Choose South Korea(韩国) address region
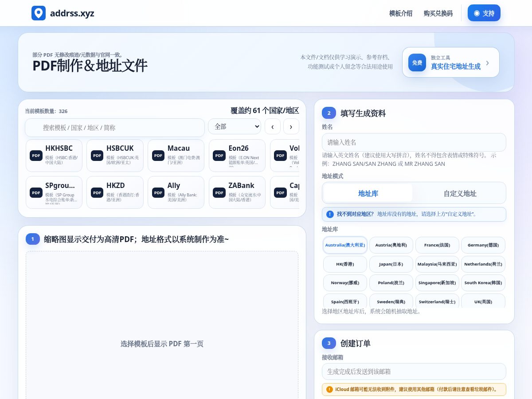 (x=483, y=283)
